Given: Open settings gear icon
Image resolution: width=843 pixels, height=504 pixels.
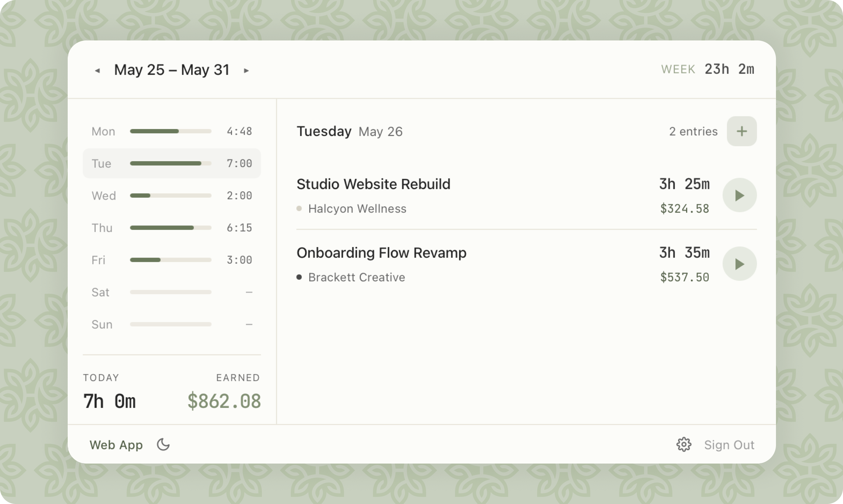Looking at the screenshot, I should coord(684,445).
